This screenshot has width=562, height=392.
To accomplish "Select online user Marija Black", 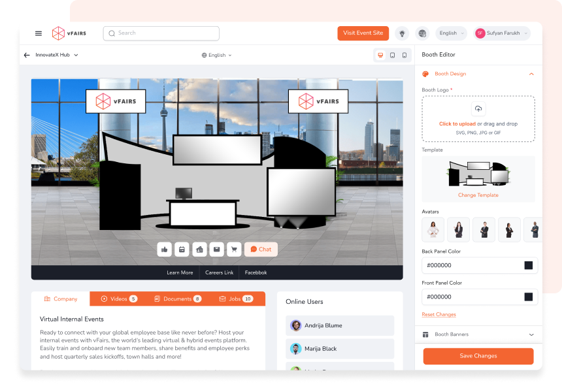I will pos(340,349).
